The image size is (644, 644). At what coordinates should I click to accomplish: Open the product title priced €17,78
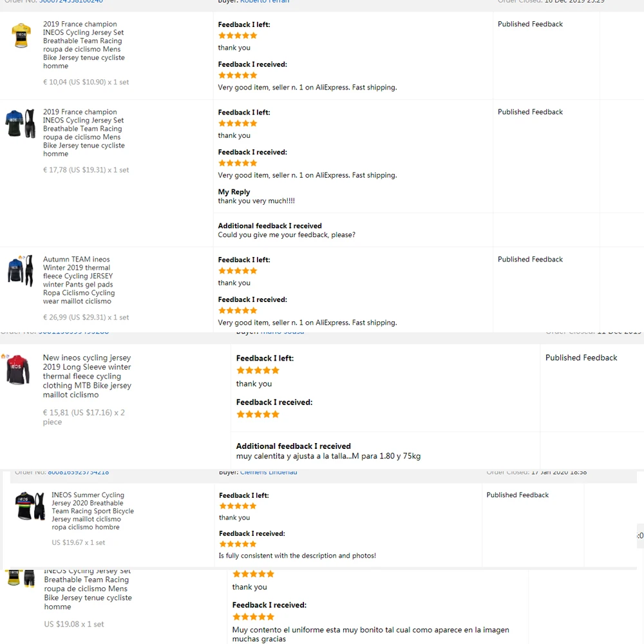pos(83,133)
